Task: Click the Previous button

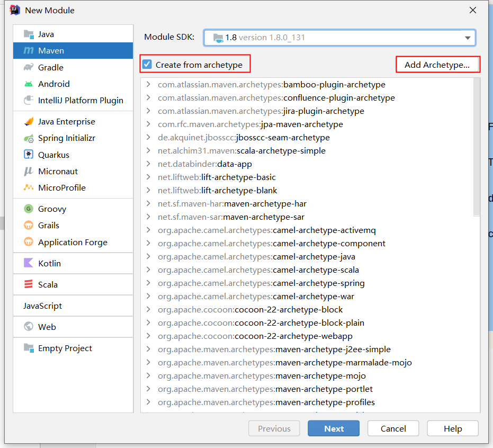Action: pos(274,428)
